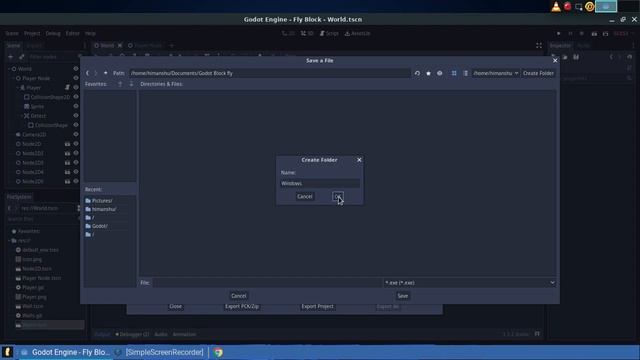This screenshot has width=640, height=360.
Task: Toggle visibility of the Camera2D row
Action: click(76, 134)
